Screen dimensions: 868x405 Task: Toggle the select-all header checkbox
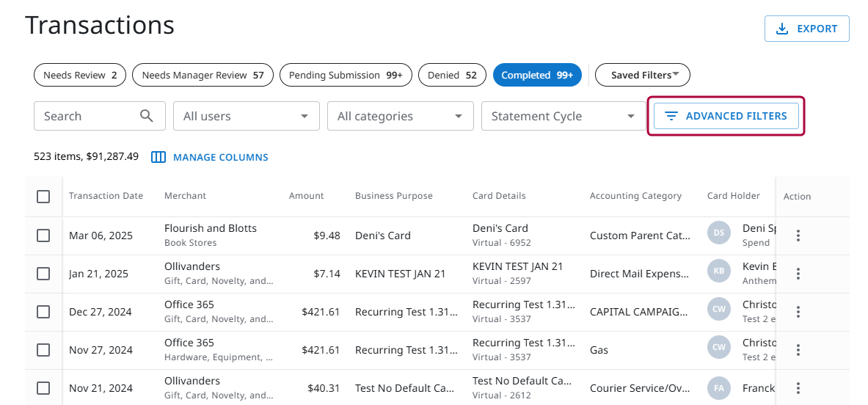43,197
